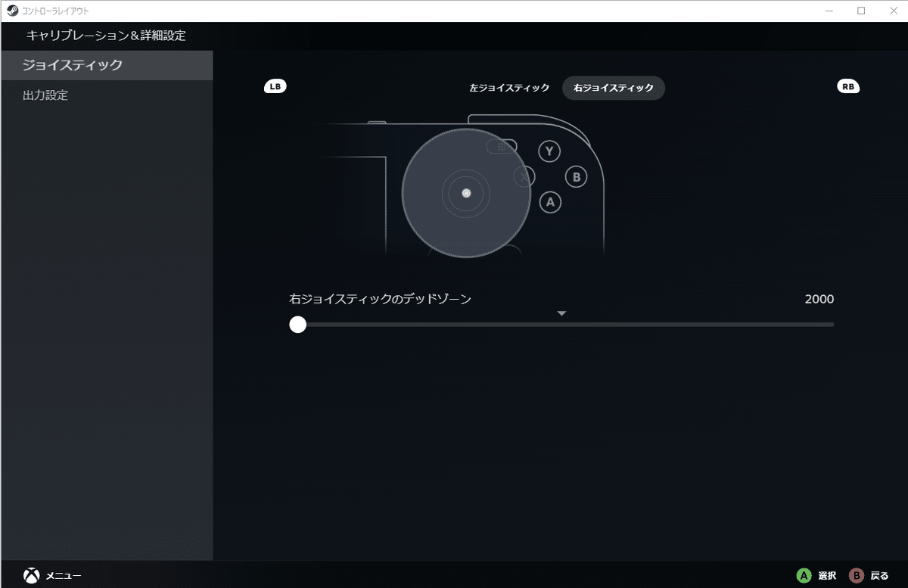Click the メニュー label in footer

tap(64, 576)
